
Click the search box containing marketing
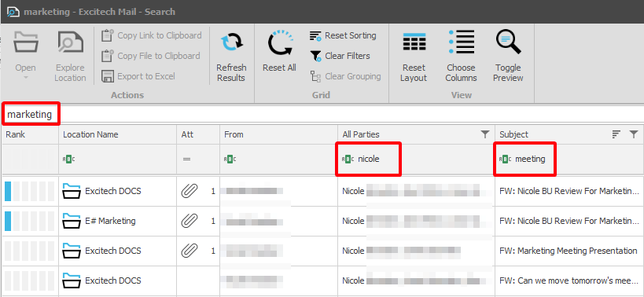click(322, 115)
